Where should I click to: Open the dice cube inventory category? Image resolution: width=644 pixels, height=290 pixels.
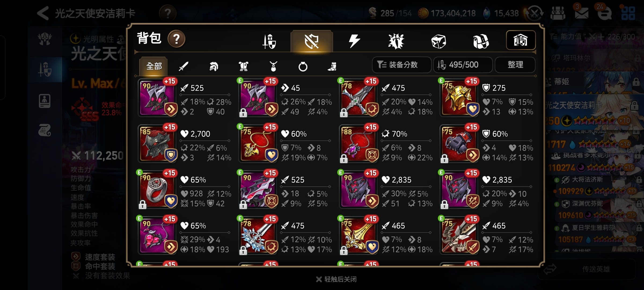[438, 41]
